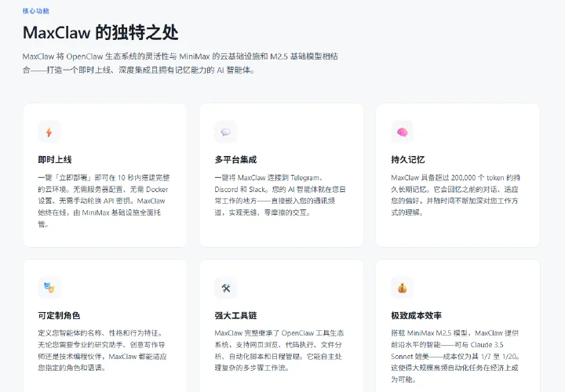
Task: Click the money bag icon for 极致成本效率
Action: (x=402, y=288)
